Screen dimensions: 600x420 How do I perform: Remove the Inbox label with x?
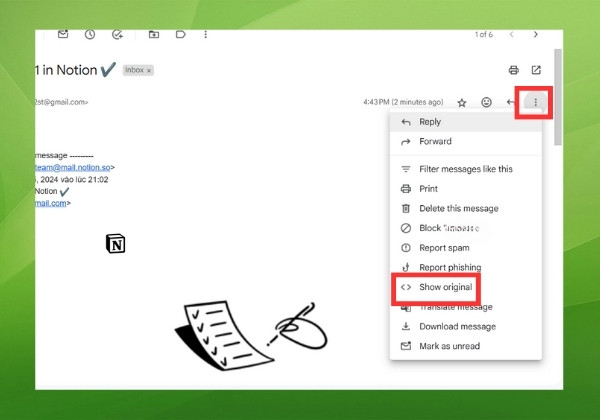pyautogui.click(x=149, y=71)
